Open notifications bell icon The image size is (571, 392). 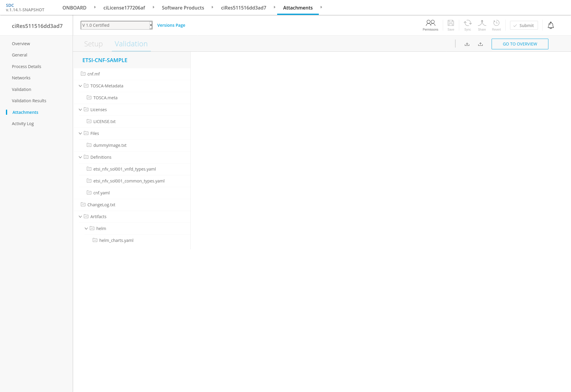[550, 26]
